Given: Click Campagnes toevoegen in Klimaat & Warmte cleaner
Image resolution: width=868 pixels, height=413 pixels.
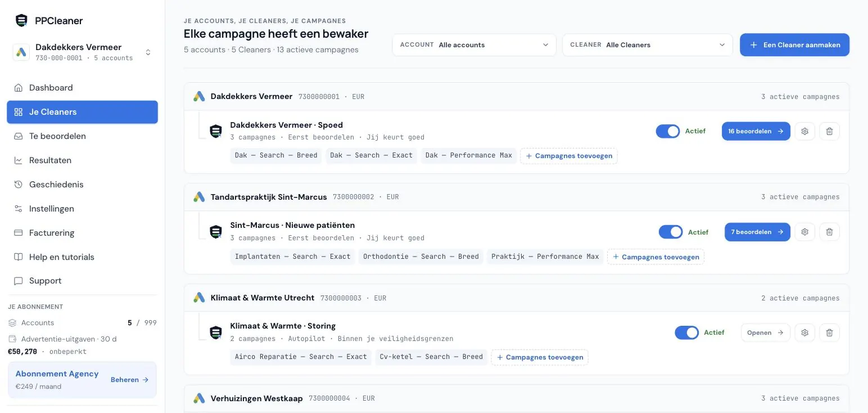Looking at the screenshot, I should [x=540, y=357].
